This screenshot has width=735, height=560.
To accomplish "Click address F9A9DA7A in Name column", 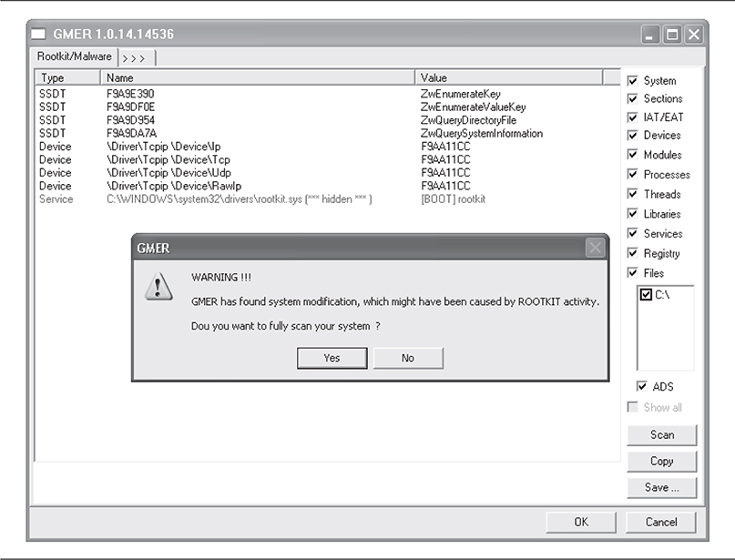I will point(132,133).
